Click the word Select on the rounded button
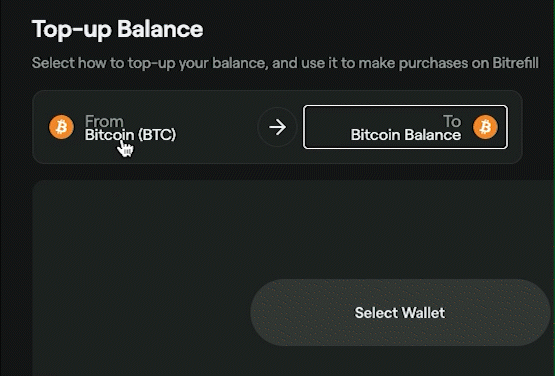The image size is (555, 376). 376,313
